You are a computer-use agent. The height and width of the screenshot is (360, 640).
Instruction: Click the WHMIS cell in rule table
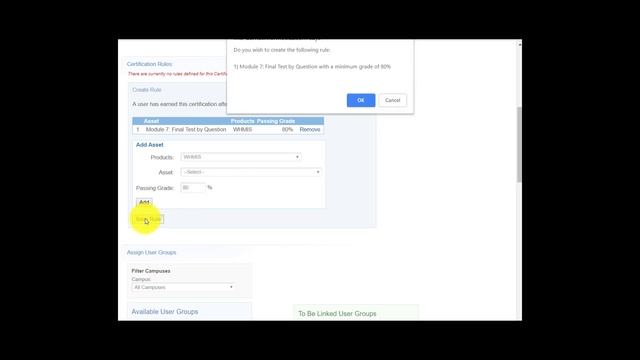point(242,129)
